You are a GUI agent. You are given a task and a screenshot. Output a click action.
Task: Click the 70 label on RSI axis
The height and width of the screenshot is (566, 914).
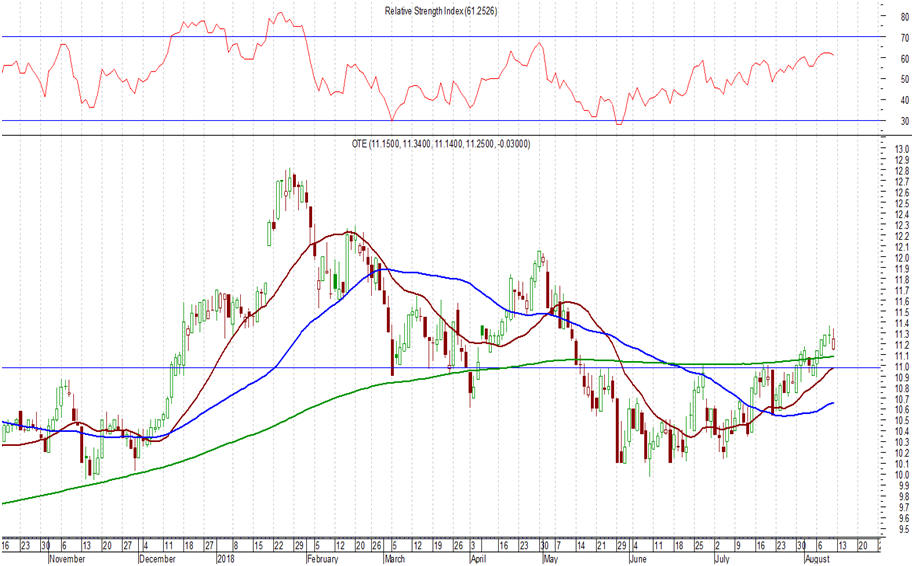pos(905,37)
